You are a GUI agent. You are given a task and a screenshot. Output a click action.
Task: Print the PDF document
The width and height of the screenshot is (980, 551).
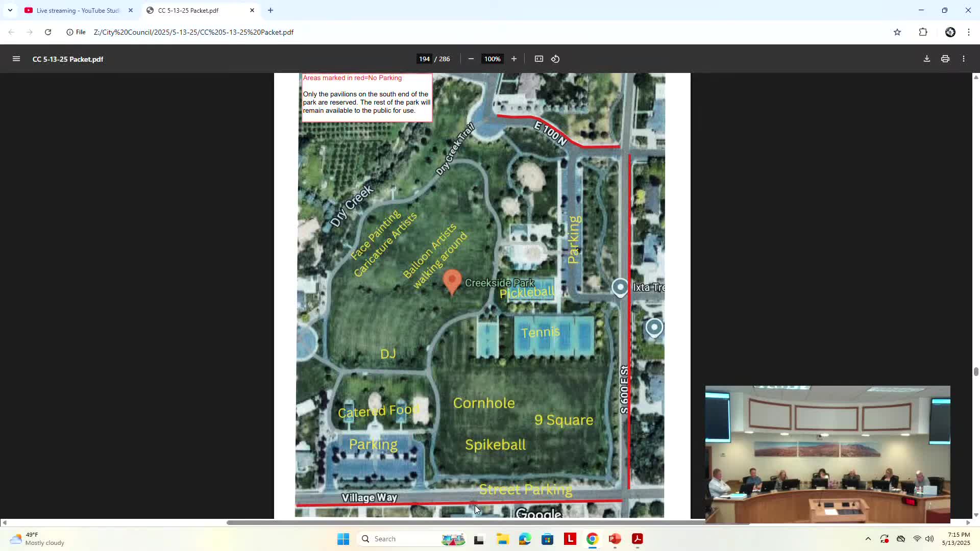(945, 59)
